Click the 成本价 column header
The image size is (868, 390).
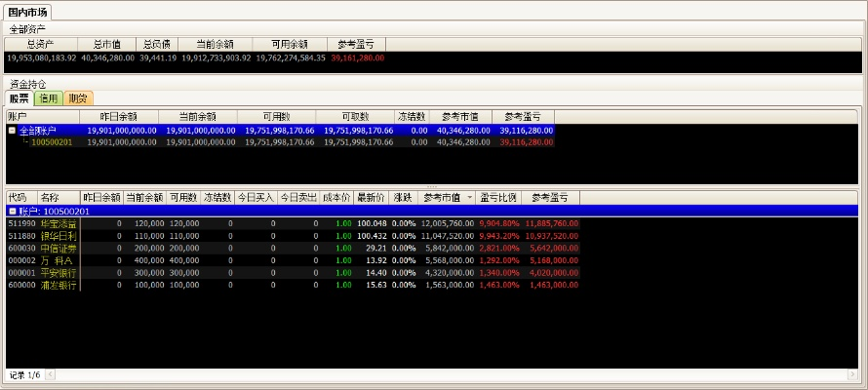click(x=336, y=198)
